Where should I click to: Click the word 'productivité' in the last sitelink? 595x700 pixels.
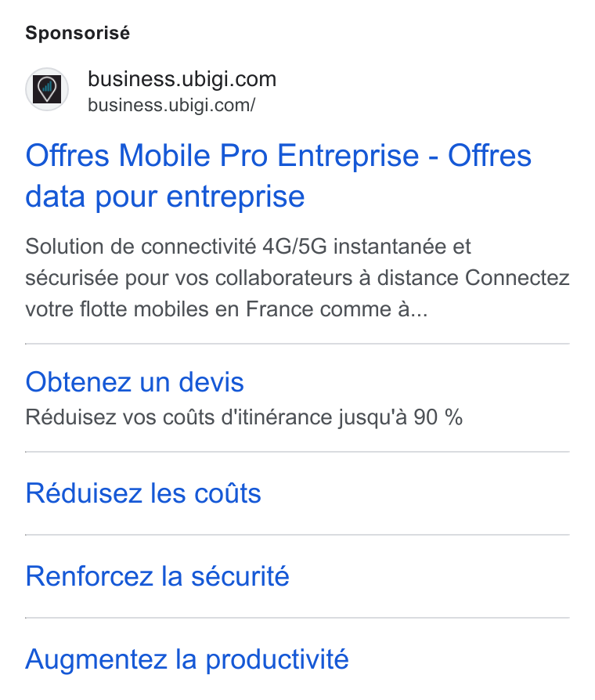276,660
